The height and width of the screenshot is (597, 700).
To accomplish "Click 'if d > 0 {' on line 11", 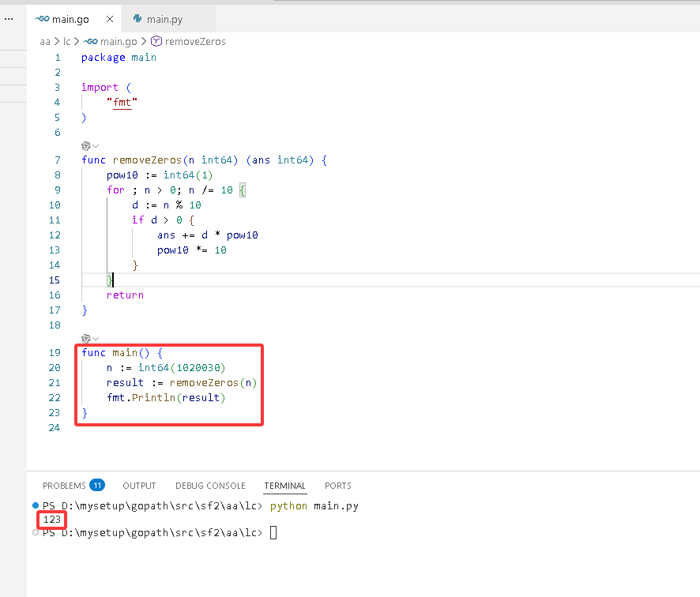I will (163, 220).
